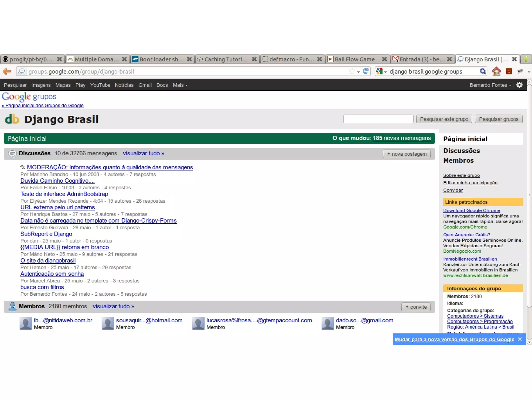
Task: Click the Pesquisar este grupo button
Action: point(444,119)
